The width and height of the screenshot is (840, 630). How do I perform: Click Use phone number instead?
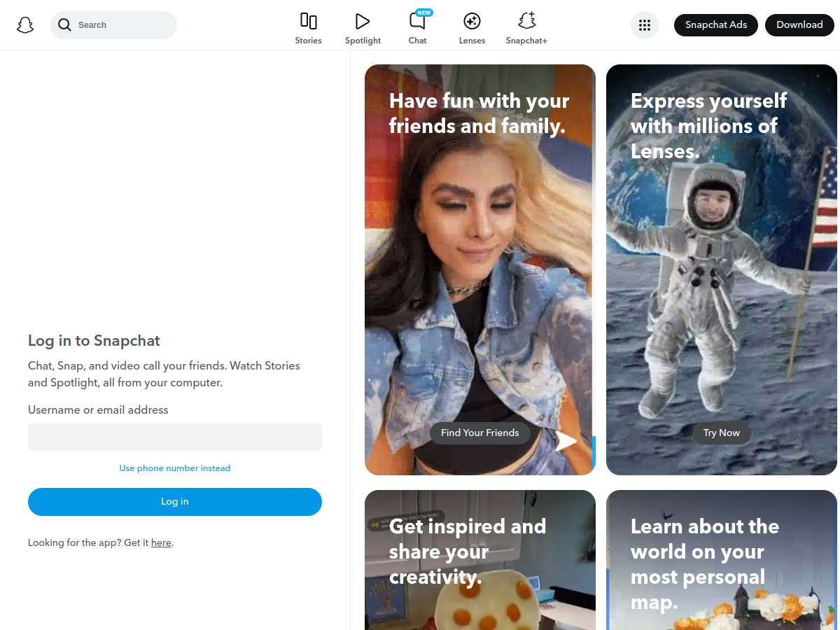point(175,468)
